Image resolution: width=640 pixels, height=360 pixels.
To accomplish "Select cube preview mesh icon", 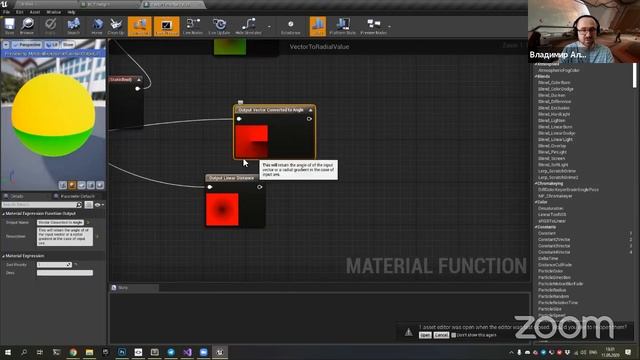I will pyautogui.click(x=91, y=185).
